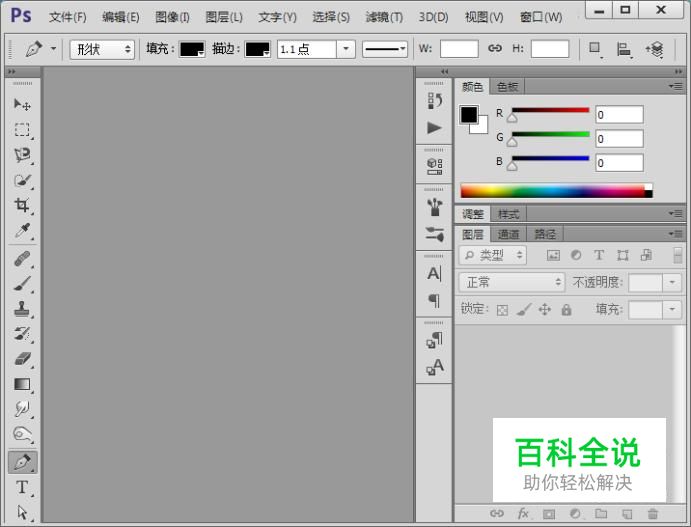Open the 不透明度 opacity dropdown arrow
Viewport: 691px width, 527px height.
[x=672, y=282]
